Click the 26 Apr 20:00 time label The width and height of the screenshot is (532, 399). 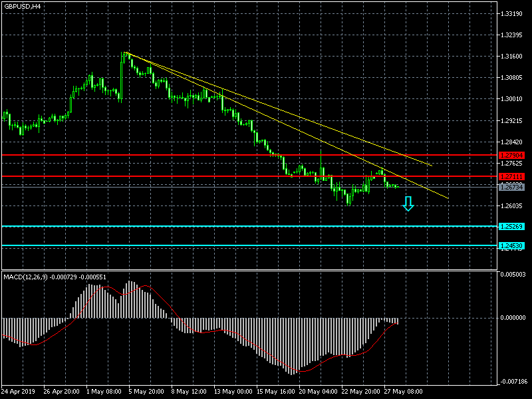[61, 392]
